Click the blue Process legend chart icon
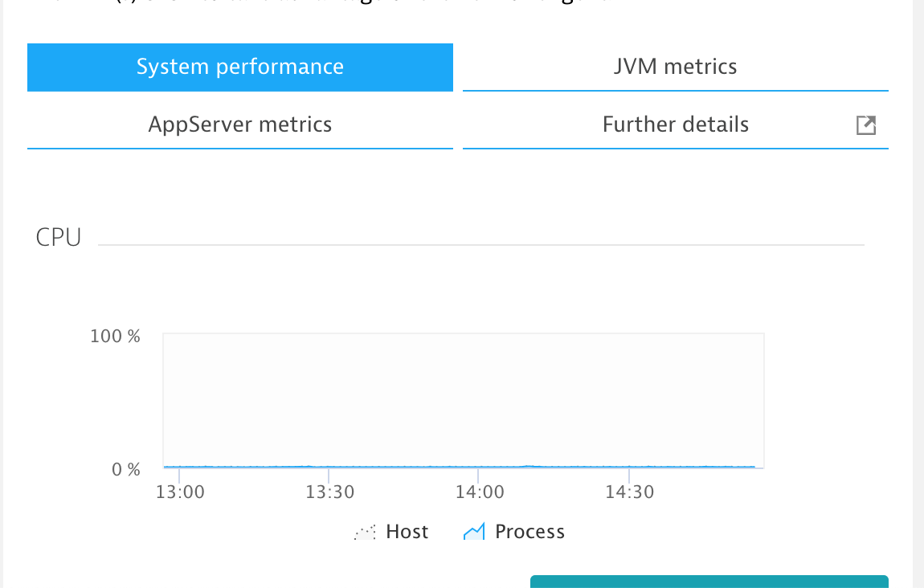The width and height of the screenshot is (924, 588). [474, 532]
